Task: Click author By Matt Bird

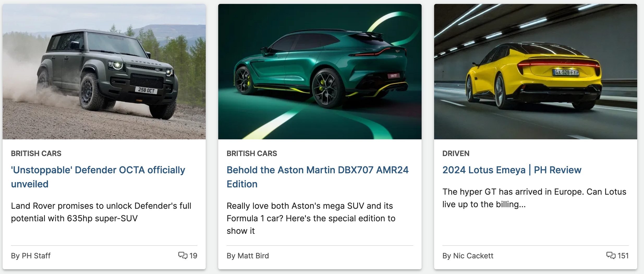Action: 248,256
